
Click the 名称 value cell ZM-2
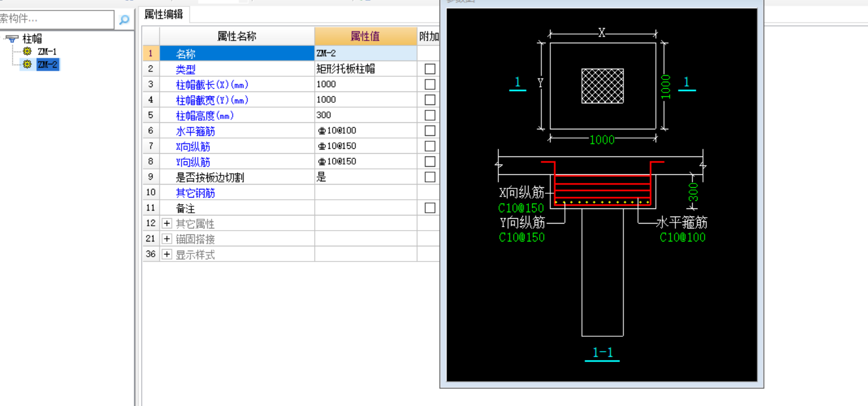click(366, 53)
